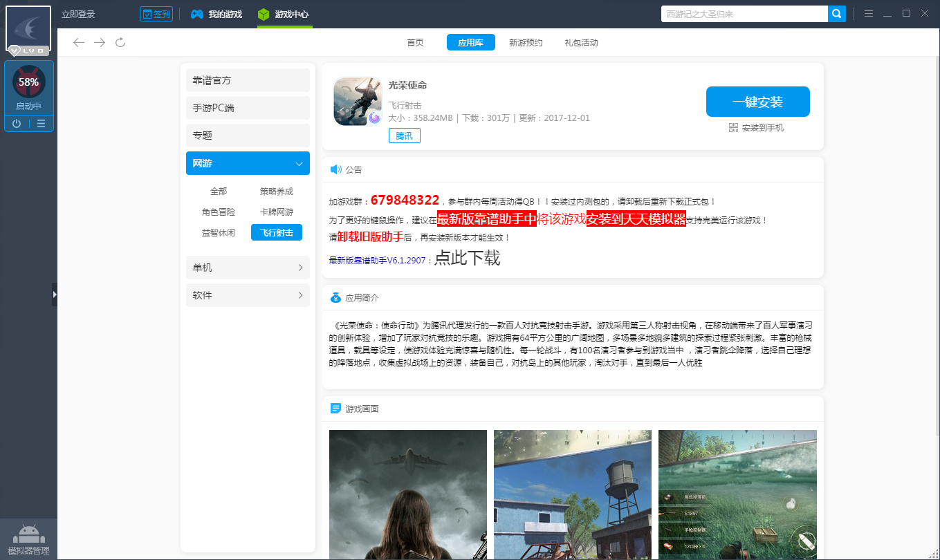Open 模拟器管理 Android icon
The height and width of the screenshot is (560, 940).
[x=28, y=539]
